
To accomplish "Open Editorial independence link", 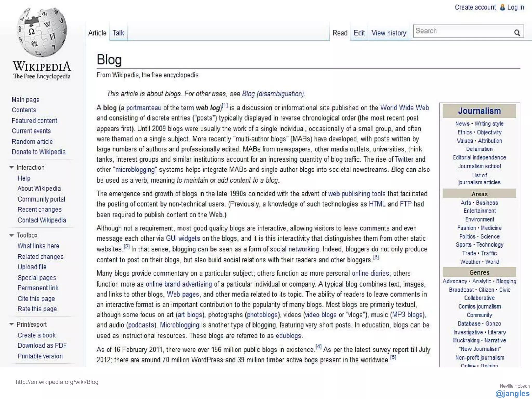I will pos(479,158).
